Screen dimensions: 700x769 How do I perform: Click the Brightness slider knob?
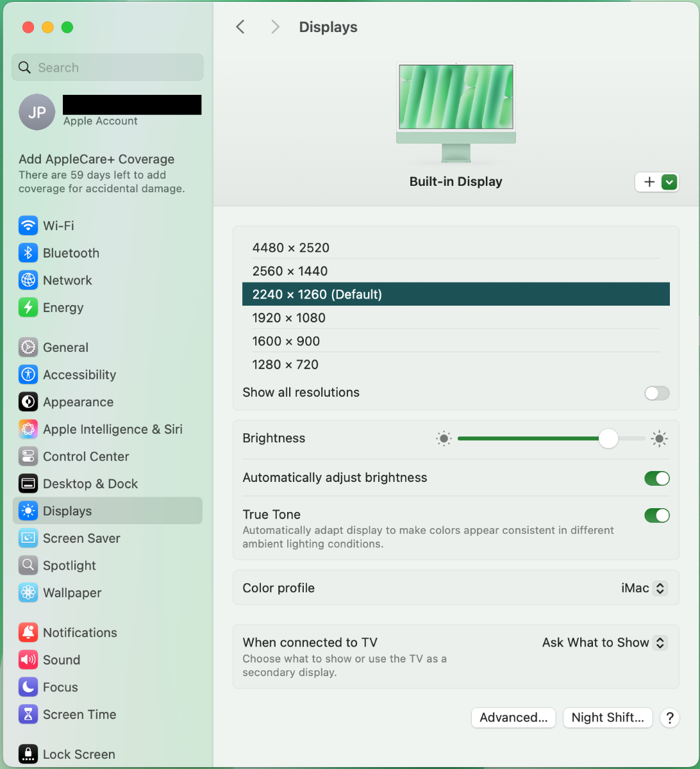608,439
